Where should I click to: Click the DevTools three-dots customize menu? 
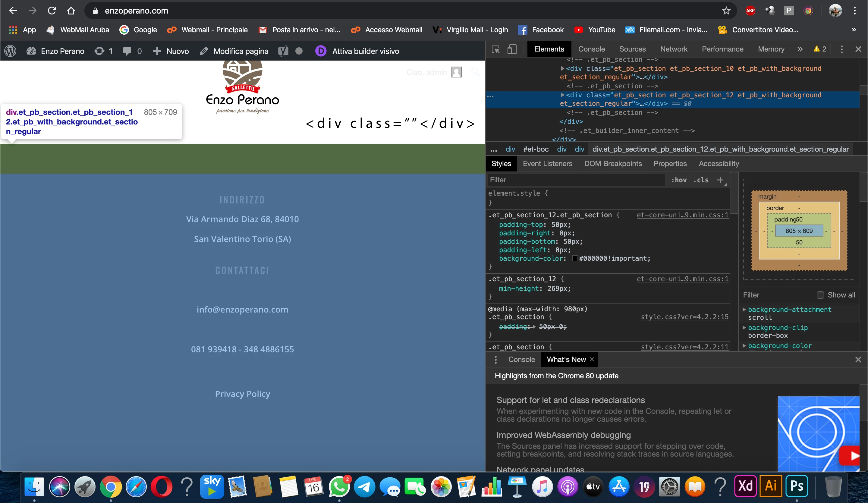(x=841, y=49)
